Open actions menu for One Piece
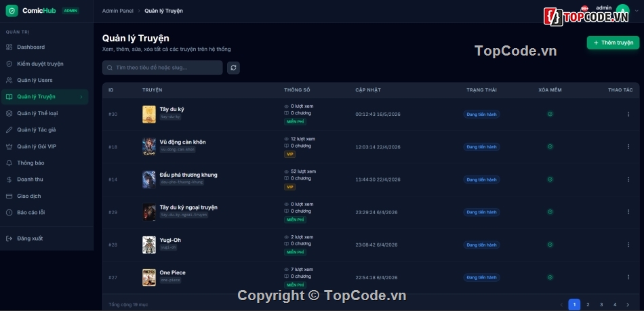Screen dimensions: 644x311 click(x=628, y=277)
